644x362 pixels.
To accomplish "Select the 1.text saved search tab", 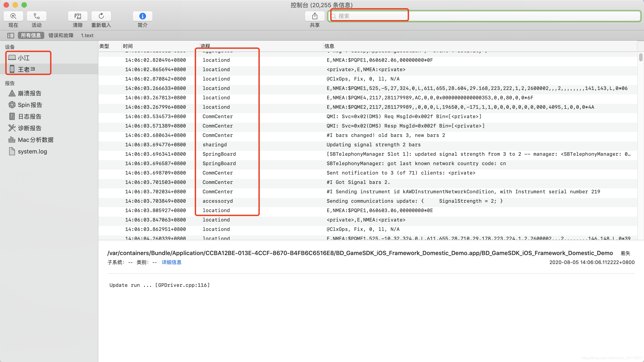I will (x=87, y=36).
